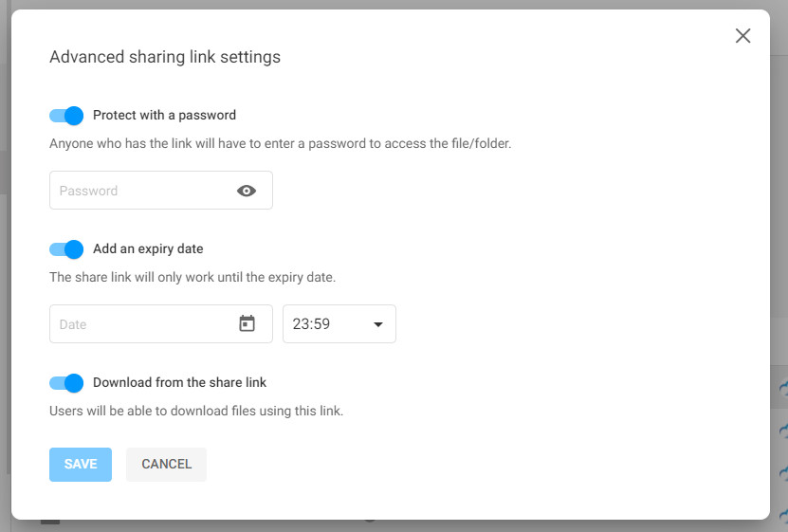Toggle the Download from the share link switch
The image size is (788, 532).
tap(66, 383)
